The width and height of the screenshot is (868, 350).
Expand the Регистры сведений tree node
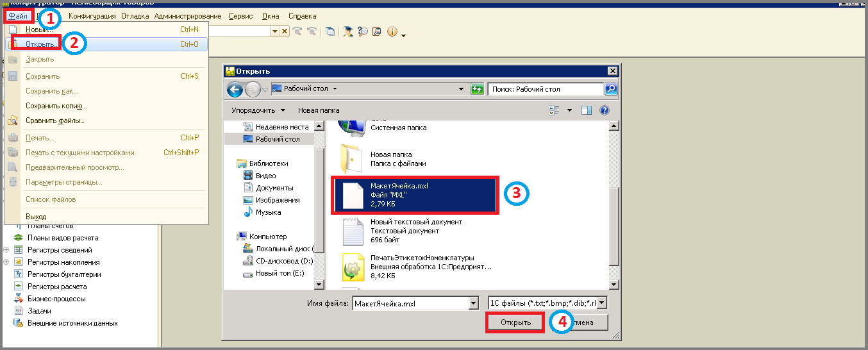(6, 250)
